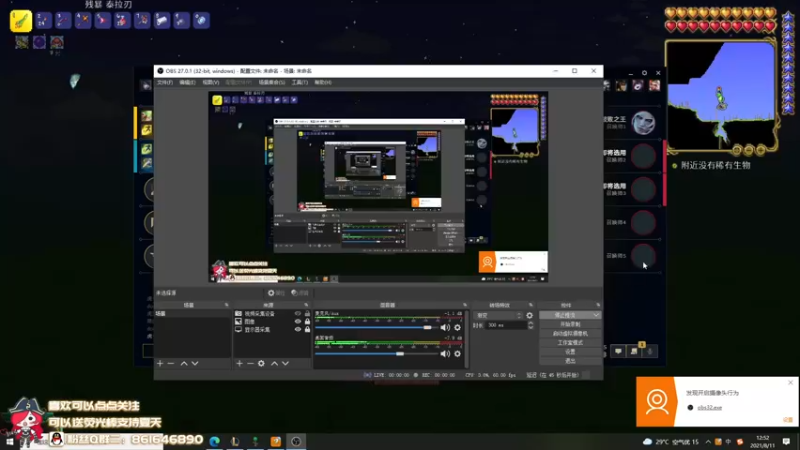Click the 工作室模式 button
The image size is (800, 450).
tap(570, 343)
